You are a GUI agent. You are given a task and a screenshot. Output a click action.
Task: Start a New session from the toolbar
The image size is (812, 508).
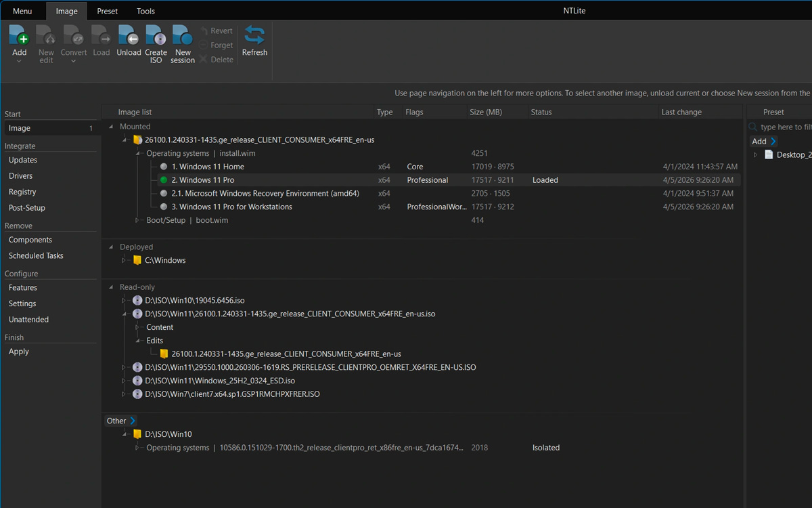(x=183, y=35)
